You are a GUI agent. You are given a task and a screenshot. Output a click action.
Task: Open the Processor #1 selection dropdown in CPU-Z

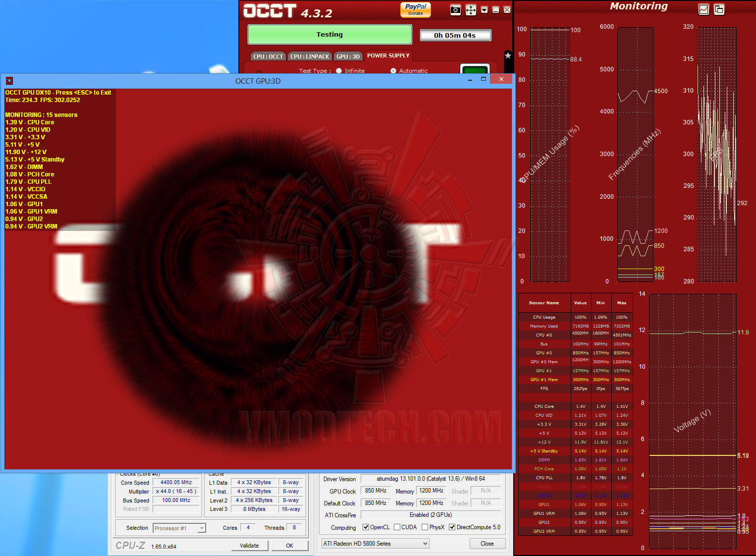(179, 528)
